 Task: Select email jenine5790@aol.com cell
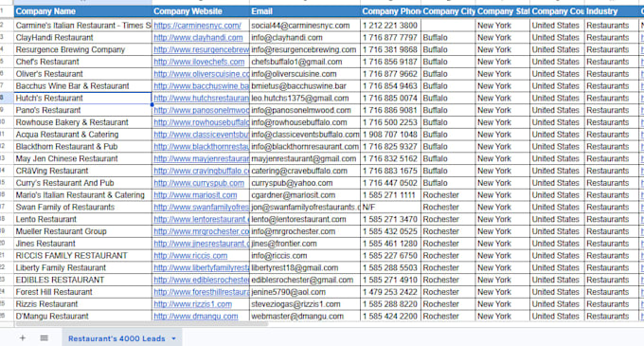pos(305,292)
